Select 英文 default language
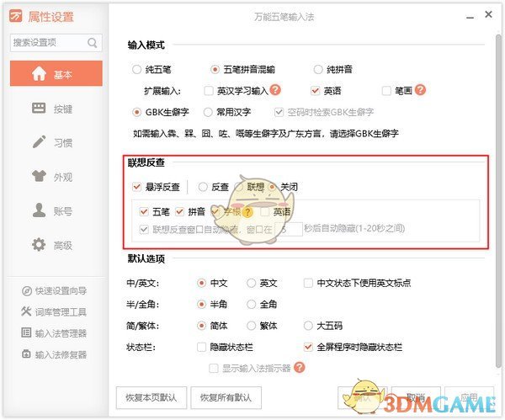Viewport: 505px width, 420px height. (x=251, y=283)
